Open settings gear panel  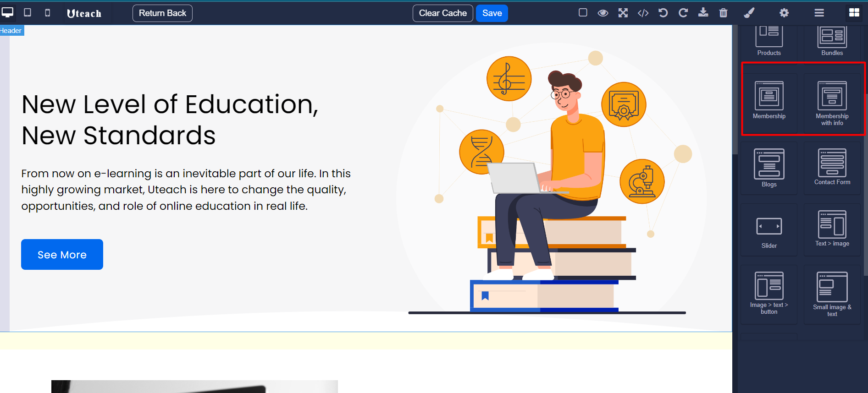784,13
